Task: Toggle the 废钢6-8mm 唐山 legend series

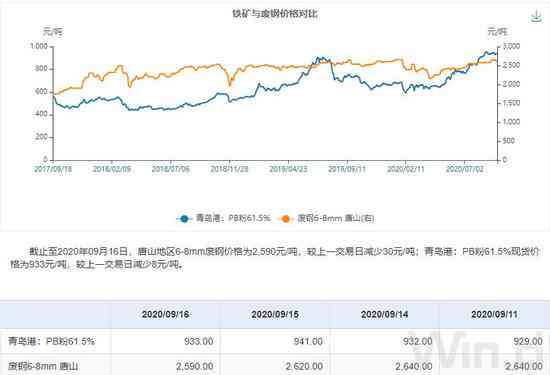Action: (327, 219)
